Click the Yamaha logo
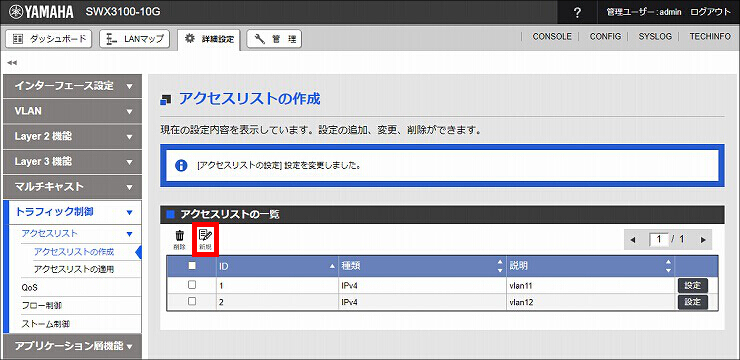Screen dimensions: 740x360 pos(41,12)
